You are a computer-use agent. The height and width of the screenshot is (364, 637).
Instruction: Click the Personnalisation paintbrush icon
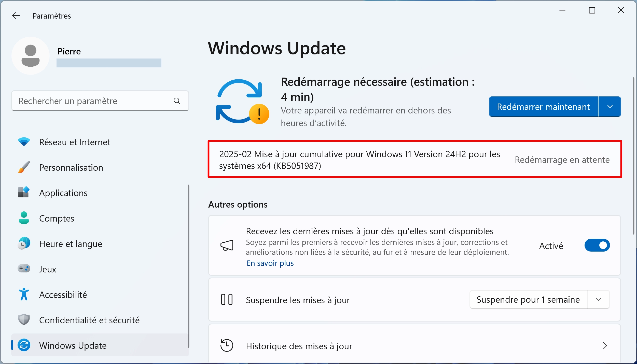click(x=24, y=167)
